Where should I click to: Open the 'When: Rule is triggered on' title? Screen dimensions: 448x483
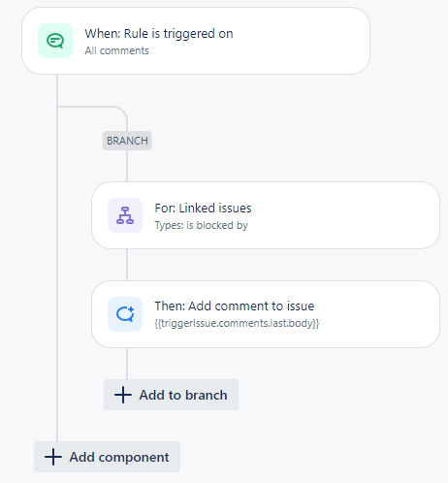coord(159,34)
